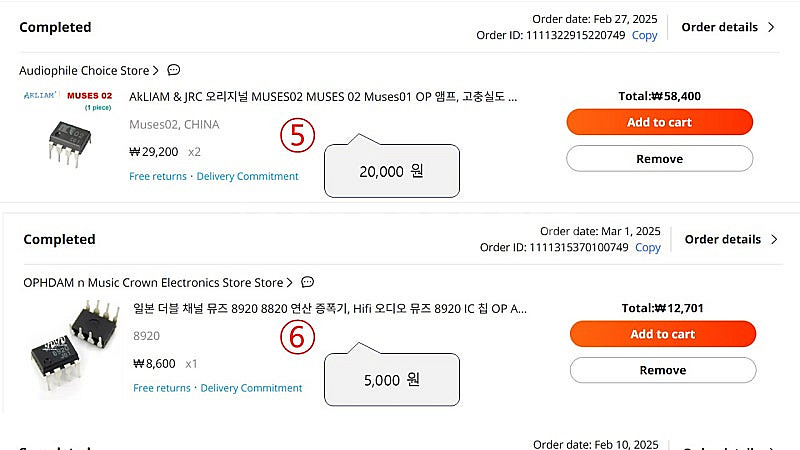Open the 8920 8820 op amp product title
Screen dimensions: 800x450
click(x=330, y=309)
